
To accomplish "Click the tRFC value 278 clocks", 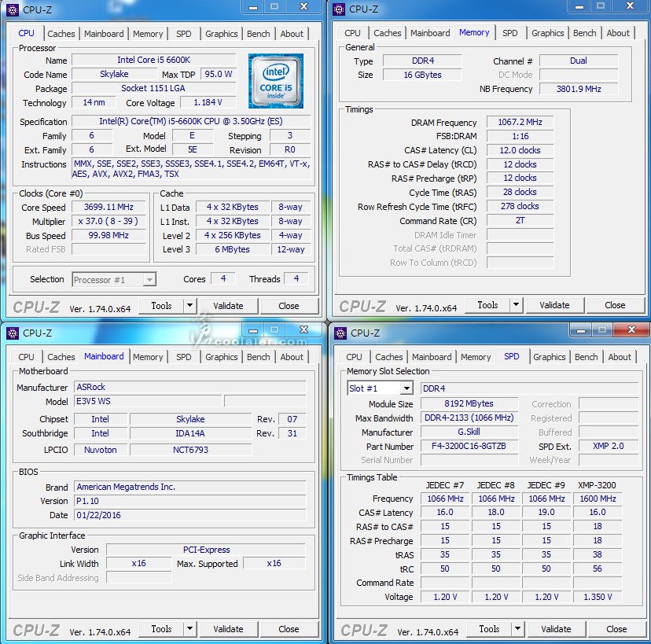I will tap(520, 206).
